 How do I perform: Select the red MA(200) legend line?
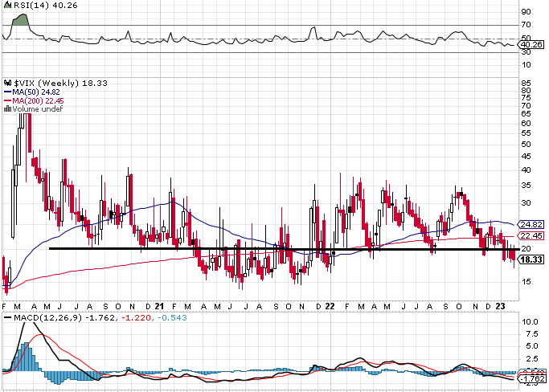coord(8,100)
